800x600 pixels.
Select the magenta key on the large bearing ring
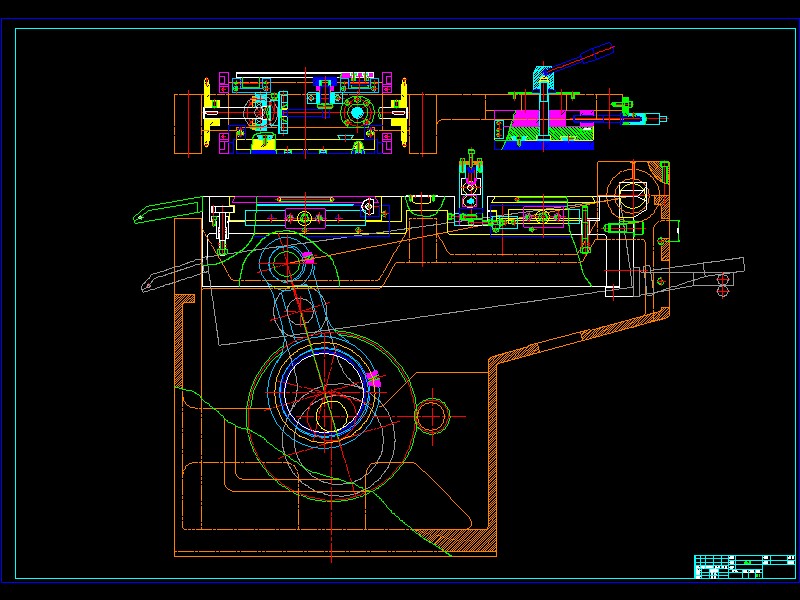pyautogui.click(x=373, y=379)
